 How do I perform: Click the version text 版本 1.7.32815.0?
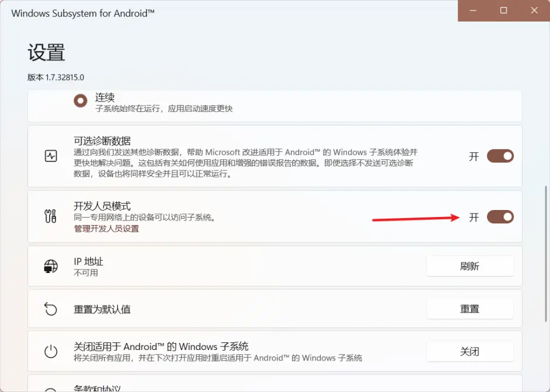pyautogui.click(x=56, y=78)
